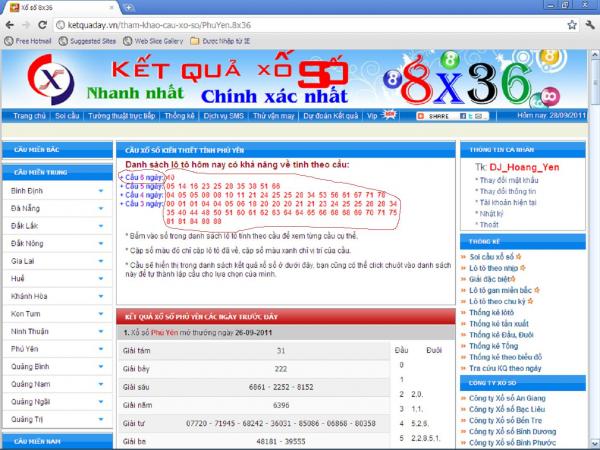Viewport: 600px width, 450px height.
Task: Select Quảng Trị in the sidebar list
Action: tap(27, 419)
